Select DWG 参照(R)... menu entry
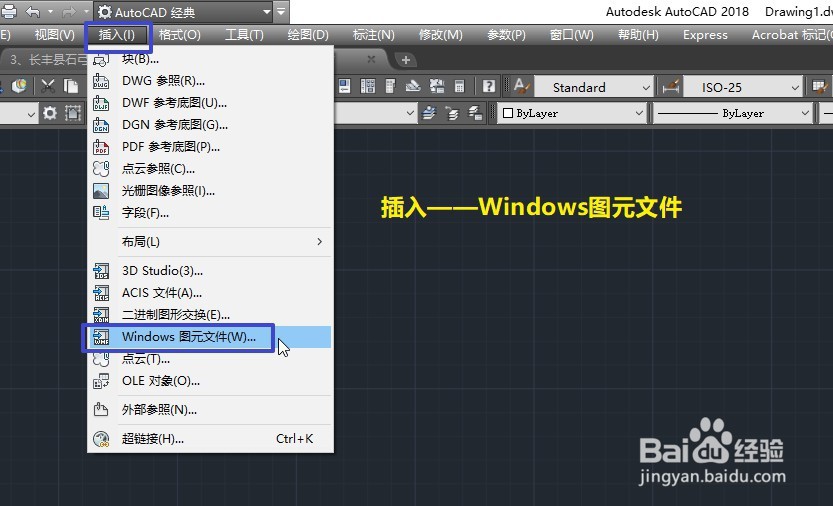This screenshot has height=506, width=833. pyautogui.click(x=210, y=81)
